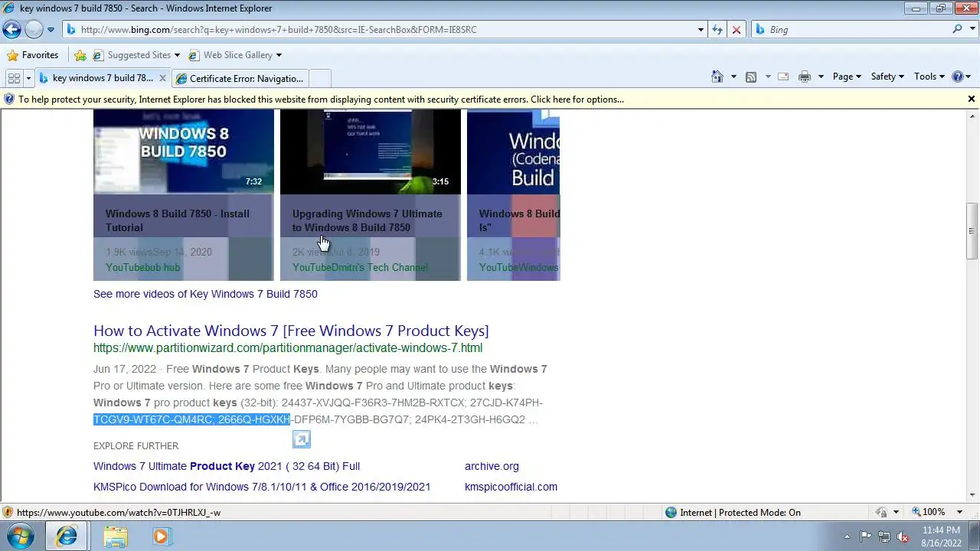Switch to the Certificate Error tab

tap(240, 78)
